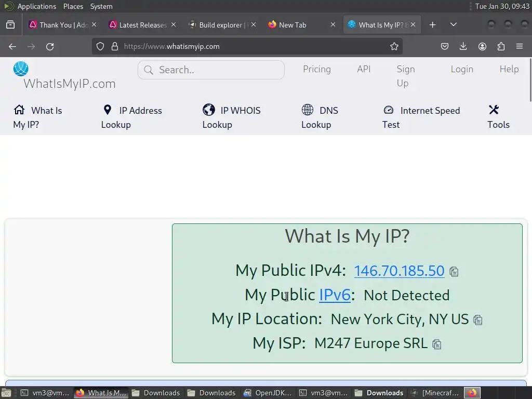Open a new browser tab
532x399 pixels.
point(432,25)
